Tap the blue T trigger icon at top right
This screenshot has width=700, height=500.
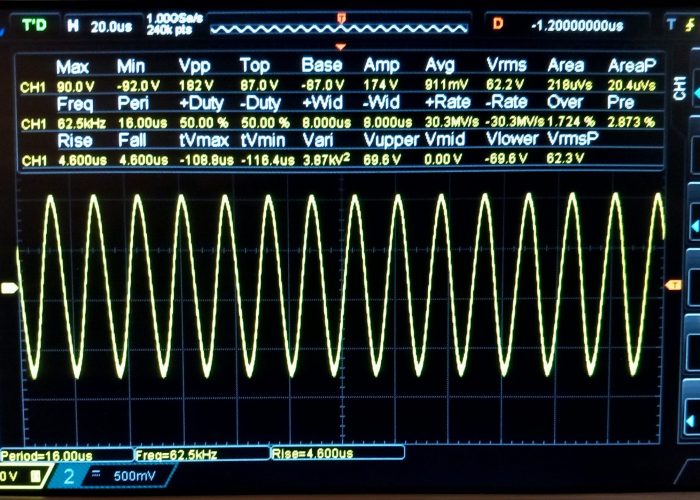pos(671,24)
